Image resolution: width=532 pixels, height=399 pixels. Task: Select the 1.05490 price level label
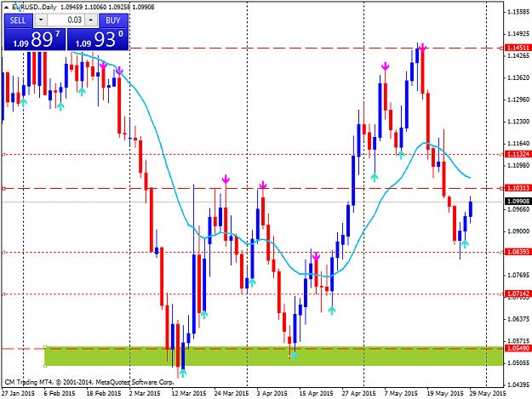[518, 349]
